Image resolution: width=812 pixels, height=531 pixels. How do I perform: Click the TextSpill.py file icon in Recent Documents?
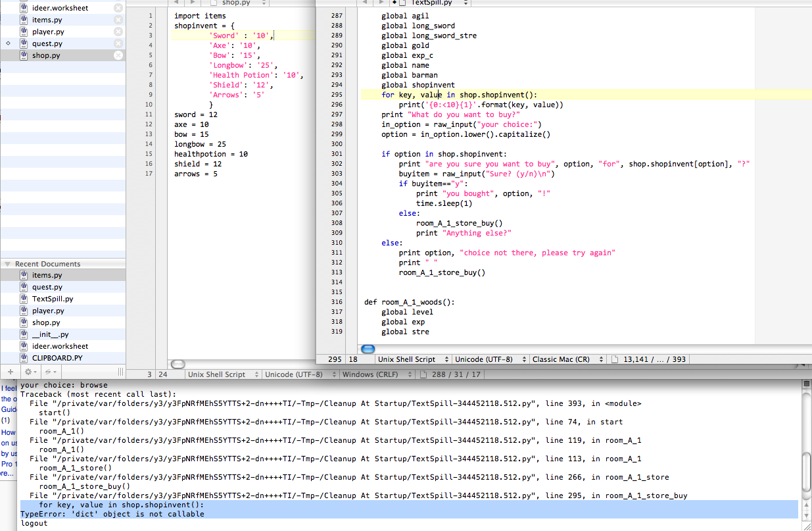(24, 299)
